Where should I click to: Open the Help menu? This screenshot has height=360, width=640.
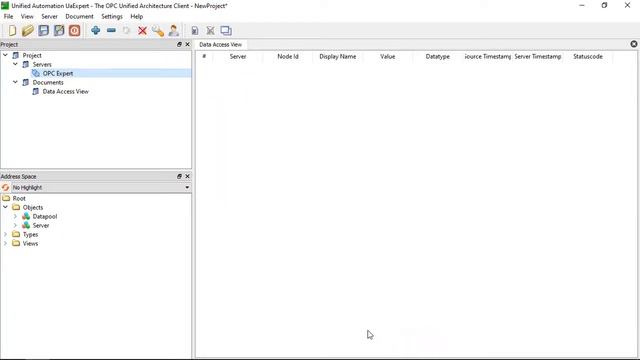pos(137,16)
